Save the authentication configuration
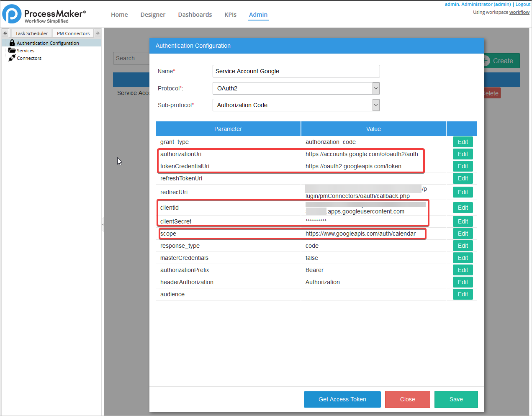 (x=456, y=399)
